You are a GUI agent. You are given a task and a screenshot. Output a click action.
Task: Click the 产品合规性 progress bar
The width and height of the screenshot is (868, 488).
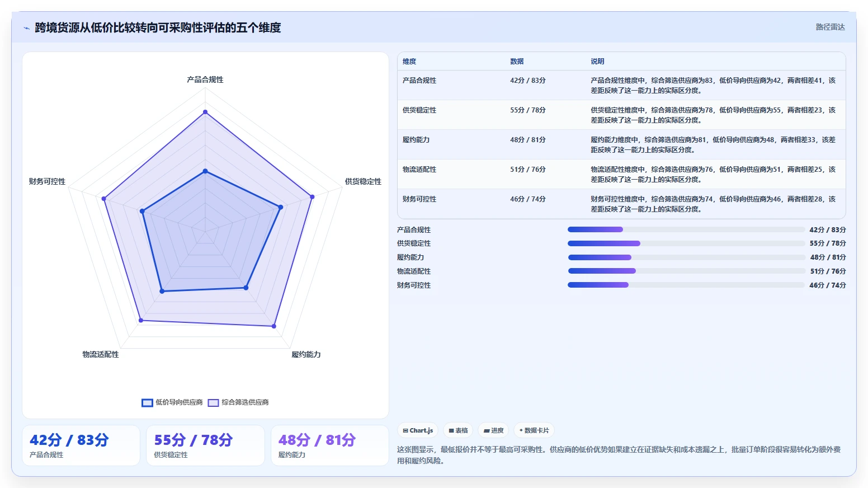[x=686, y=229]
